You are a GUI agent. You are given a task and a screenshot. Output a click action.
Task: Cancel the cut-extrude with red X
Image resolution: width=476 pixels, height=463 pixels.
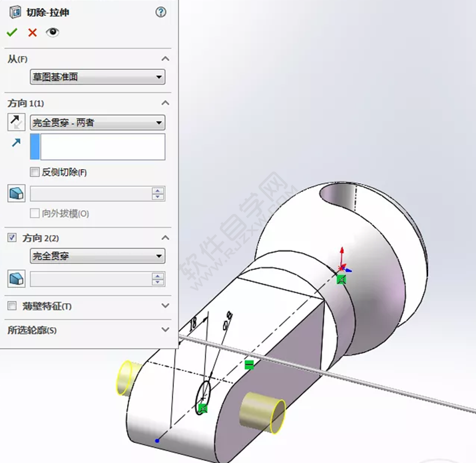33,32
